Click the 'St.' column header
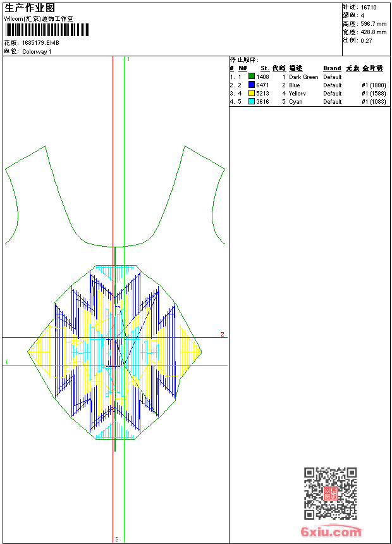 (x=265, y=68)
